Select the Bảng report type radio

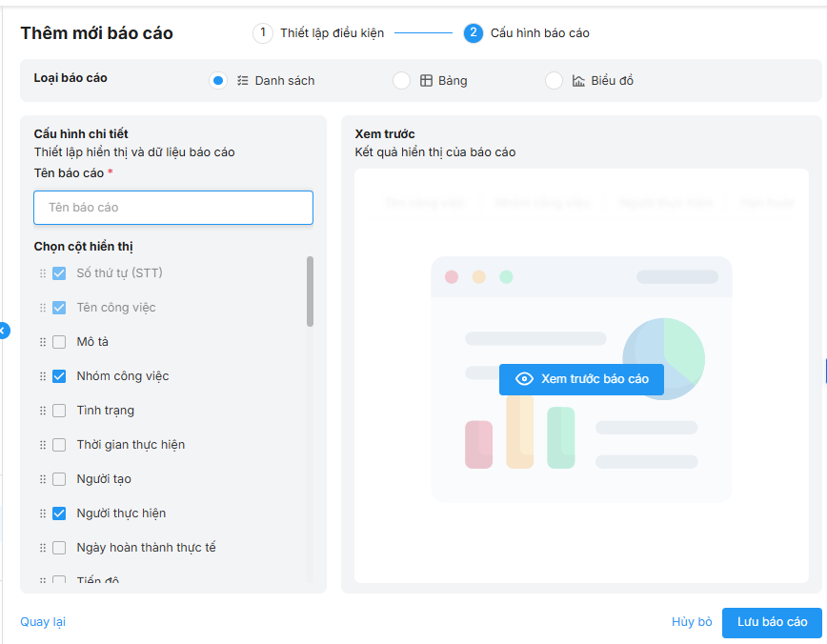(x=401, y=81)
